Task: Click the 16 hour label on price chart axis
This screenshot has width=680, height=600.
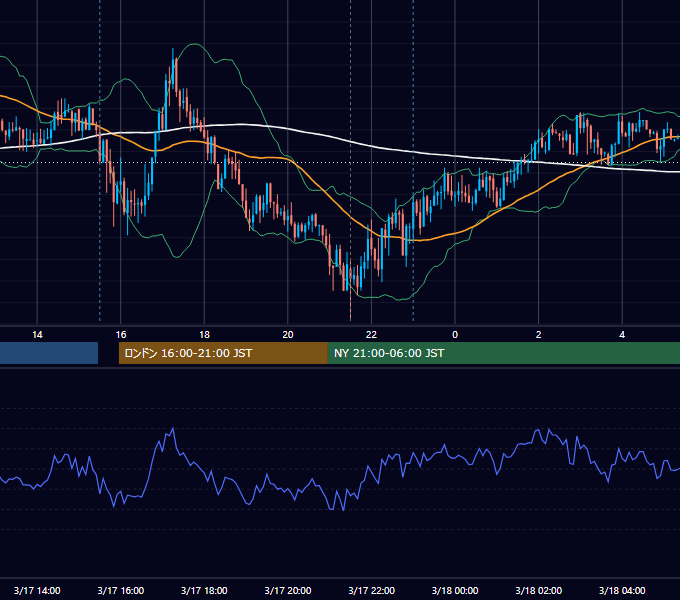Action: pyautogui.click(x=121, y=335)
